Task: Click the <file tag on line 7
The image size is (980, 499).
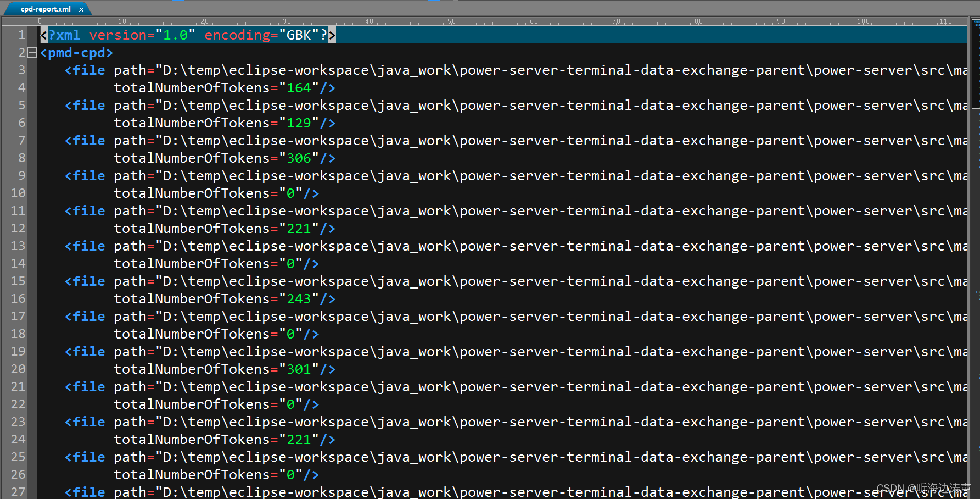Action: pyautogui.click(x=85, y=141)
